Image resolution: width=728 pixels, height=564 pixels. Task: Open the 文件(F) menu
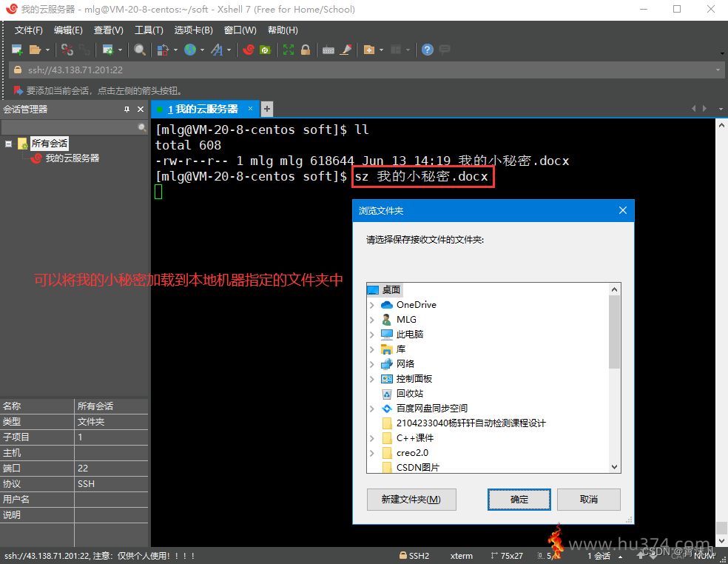(28, 30)
